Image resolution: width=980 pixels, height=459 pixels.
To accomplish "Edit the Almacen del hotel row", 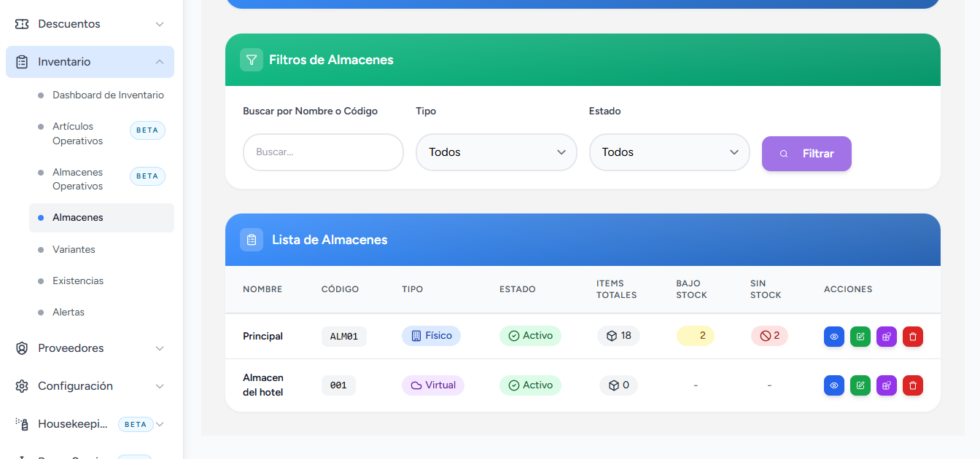I will [x=860, y=385].
